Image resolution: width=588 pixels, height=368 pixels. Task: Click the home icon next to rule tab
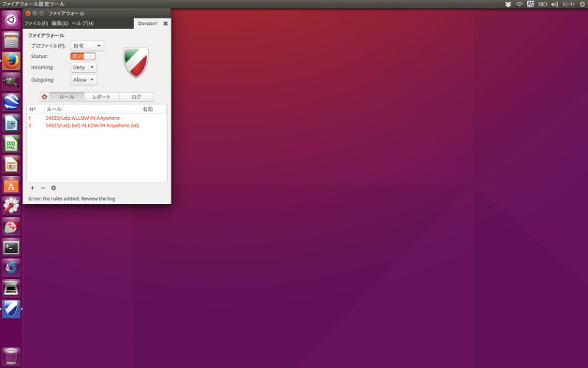(45, 96)
